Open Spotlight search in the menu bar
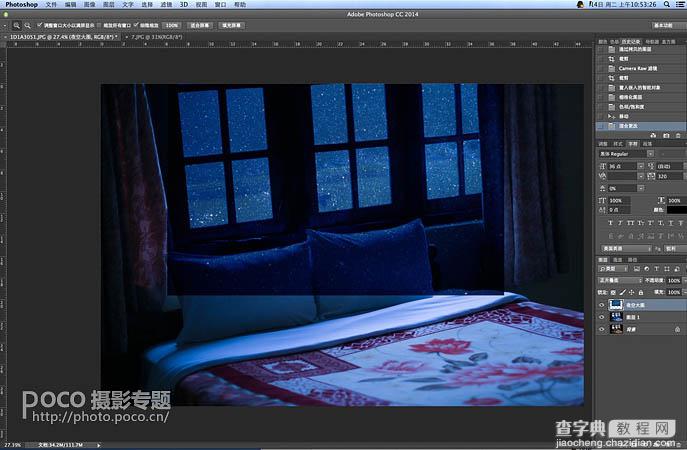 (666, 4)
